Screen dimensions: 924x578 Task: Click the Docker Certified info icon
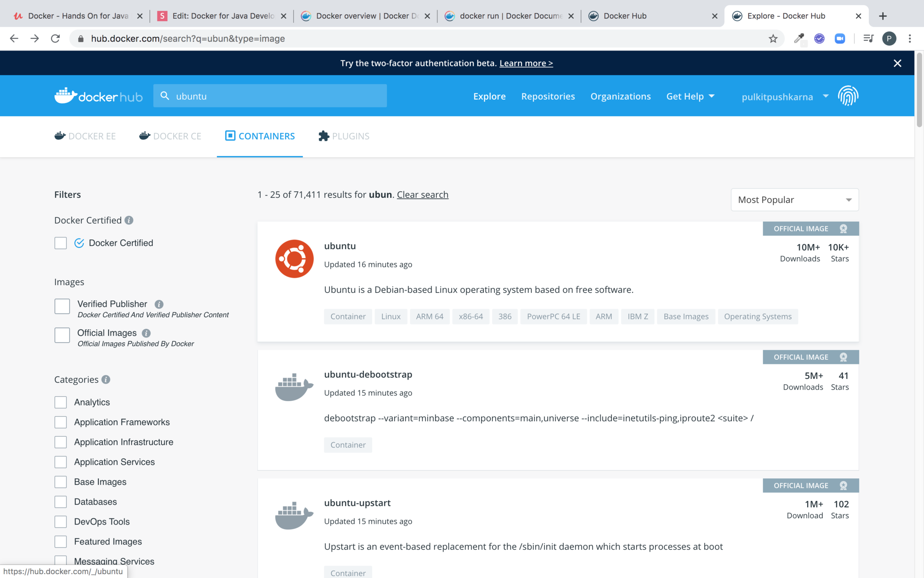click(129, 220)
